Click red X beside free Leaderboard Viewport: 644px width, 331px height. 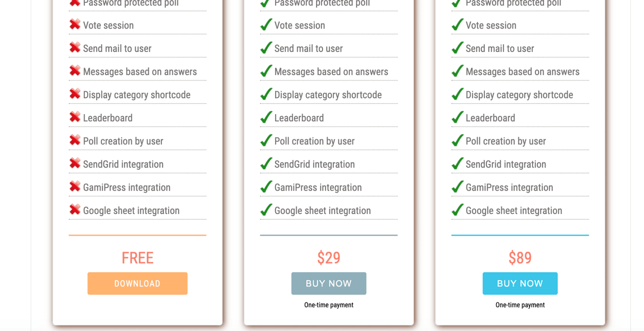coord(75,117)
